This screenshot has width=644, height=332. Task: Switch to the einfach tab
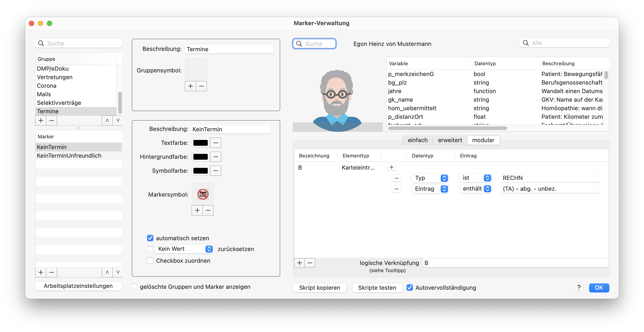[418, 140]
